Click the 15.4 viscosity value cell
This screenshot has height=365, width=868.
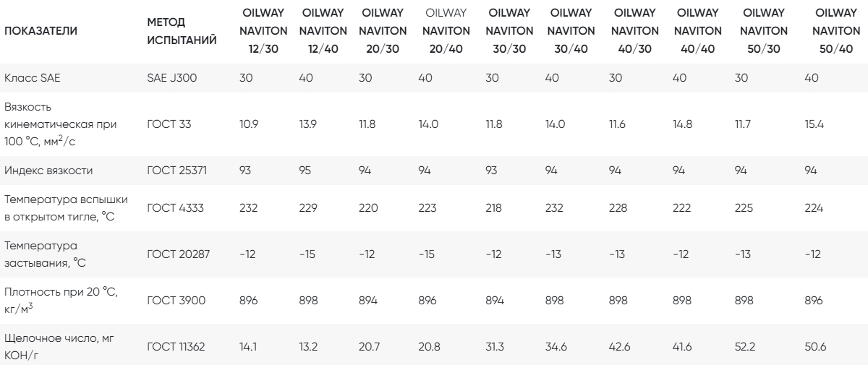pyautogui.click(x=817, y=124)
